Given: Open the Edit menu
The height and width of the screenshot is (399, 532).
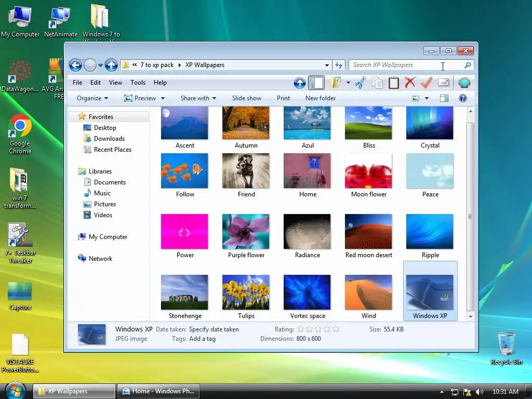Looking at the screenshot, I should click(96, 83).
